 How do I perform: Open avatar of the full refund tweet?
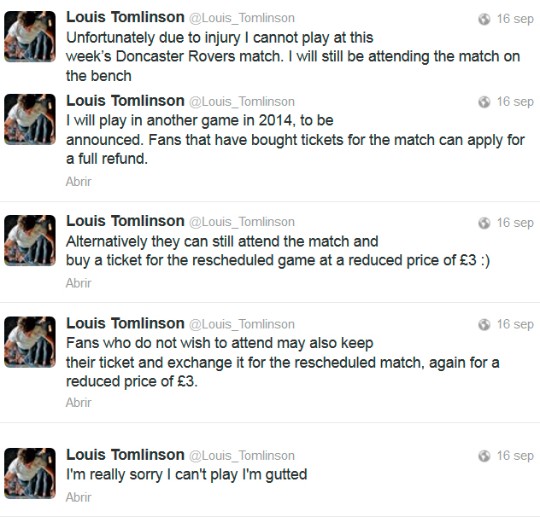30,119
